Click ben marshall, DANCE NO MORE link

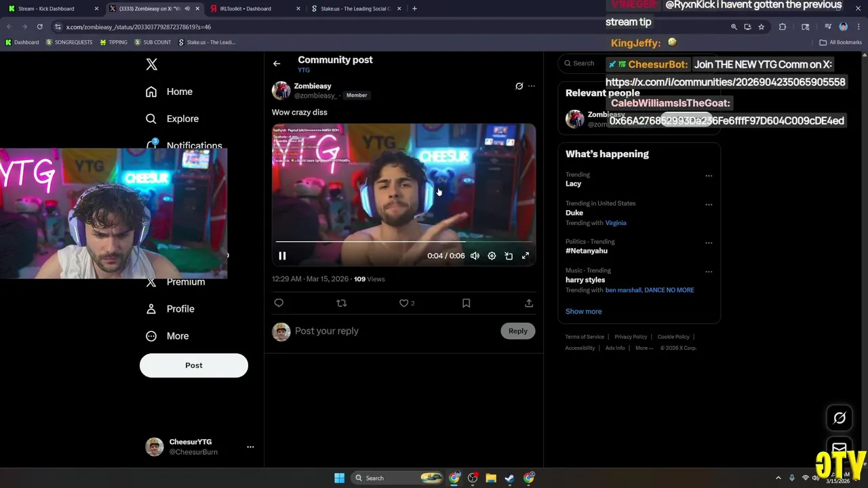point(650,290)
